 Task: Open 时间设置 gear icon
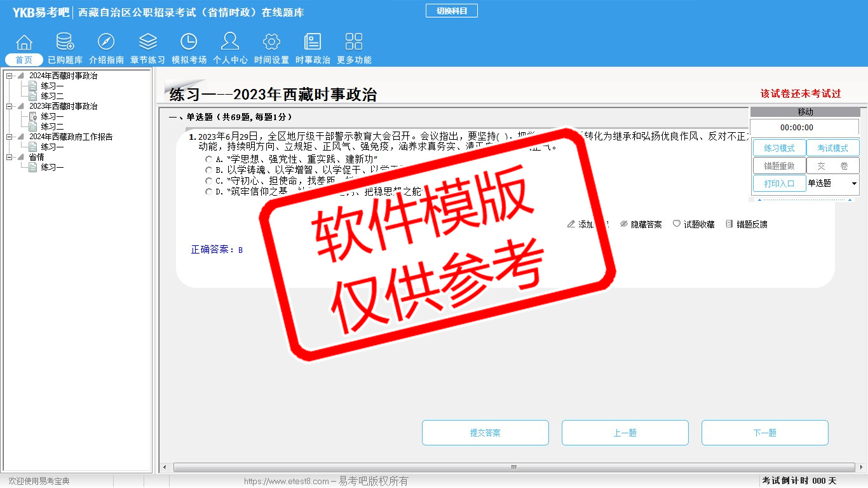[x=271, y=42]
